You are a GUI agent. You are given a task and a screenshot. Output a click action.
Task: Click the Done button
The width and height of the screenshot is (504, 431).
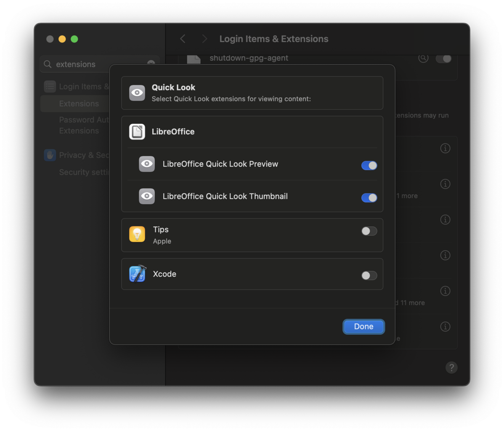(x=363, y=327)
